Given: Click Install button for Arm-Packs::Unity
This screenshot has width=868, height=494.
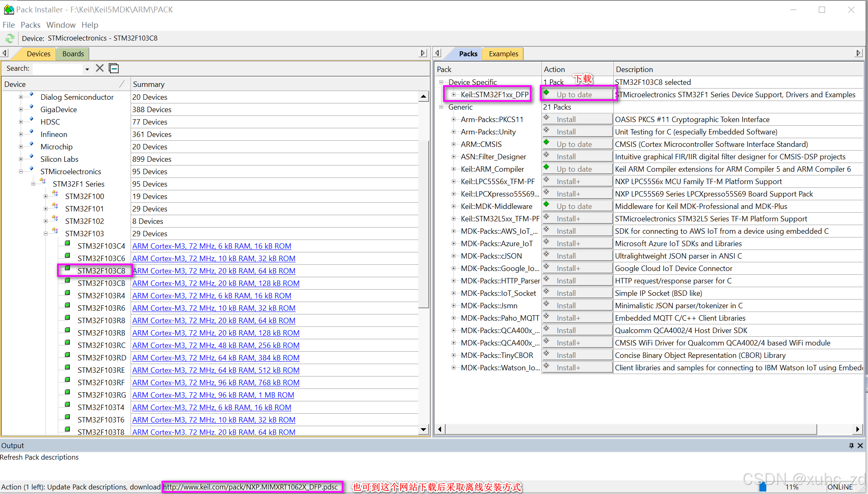Looking at the screenshot, I should point(577,132).
